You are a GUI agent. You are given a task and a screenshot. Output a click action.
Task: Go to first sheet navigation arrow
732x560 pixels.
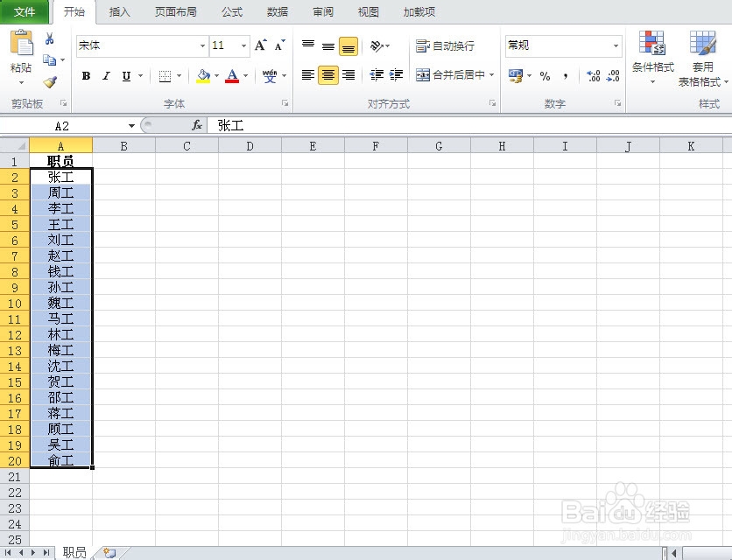click(8, 552)
